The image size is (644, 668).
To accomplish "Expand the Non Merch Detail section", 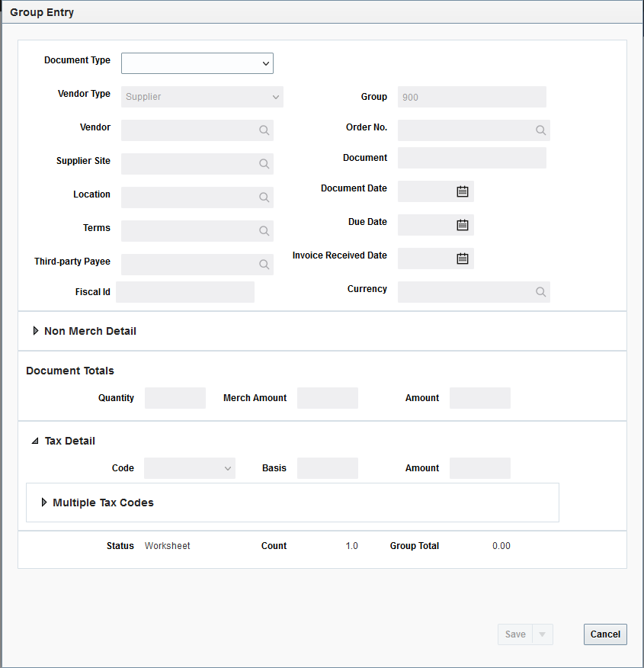I will coord(36,331).
